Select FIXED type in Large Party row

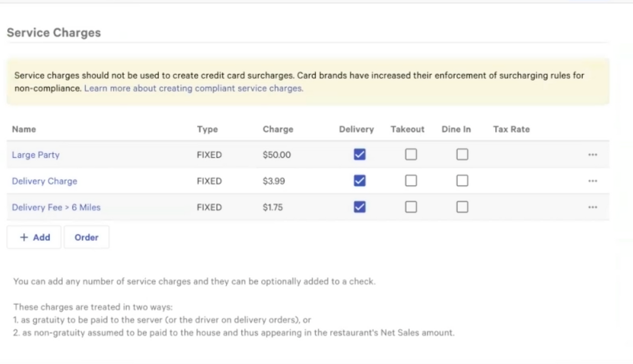click(209, 155)
